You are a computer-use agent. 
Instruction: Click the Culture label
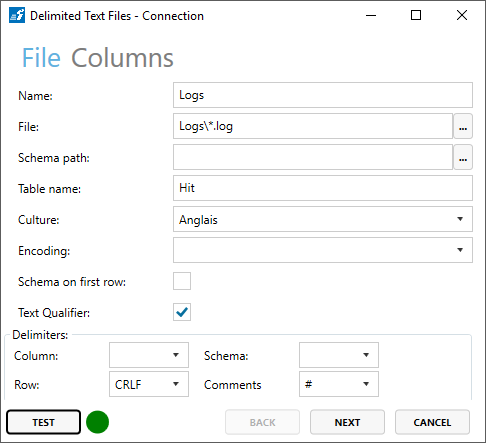click(39, 220)
